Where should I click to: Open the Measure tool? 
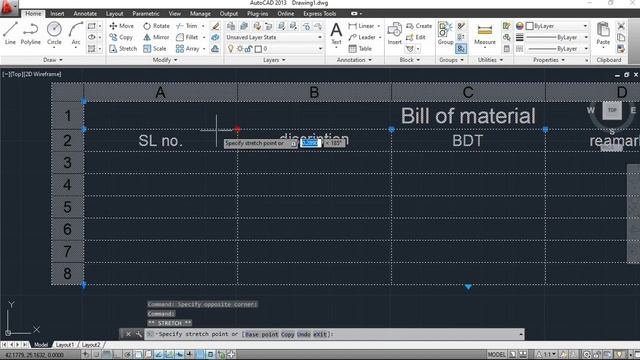pyautogui.click(x=485, y=35)
